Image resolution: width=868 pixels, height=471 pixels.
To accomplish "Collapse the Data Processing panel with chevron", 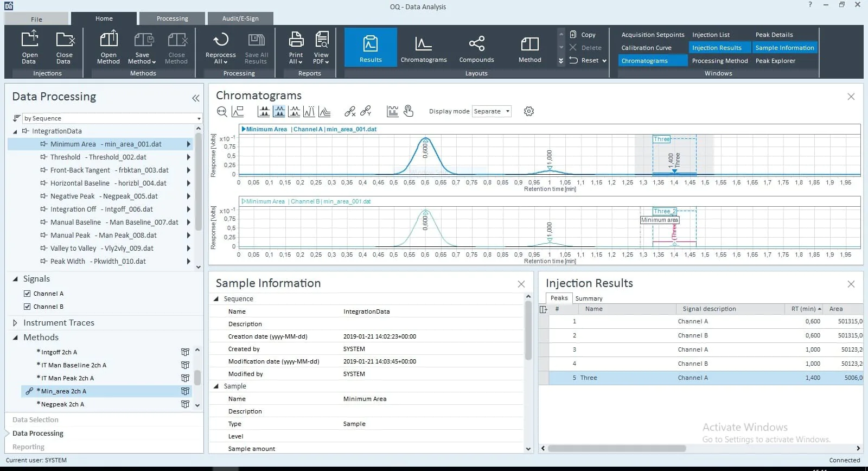I will (195, 98).
